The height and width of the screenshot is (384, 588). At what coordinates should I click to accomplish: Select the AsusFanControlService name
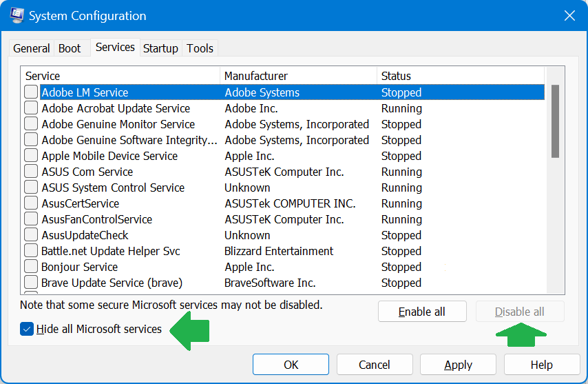click(x=97, y=219)
